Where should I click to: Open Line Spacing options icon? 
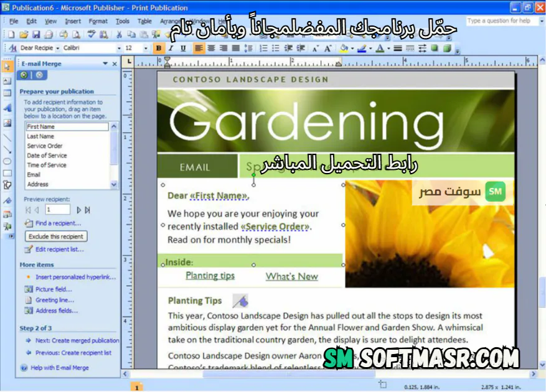point(248,48)
